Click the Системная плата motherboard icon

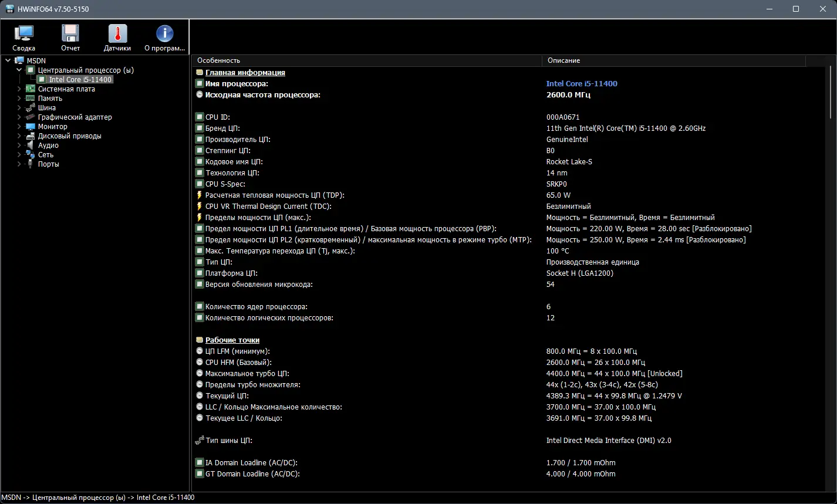31,89
